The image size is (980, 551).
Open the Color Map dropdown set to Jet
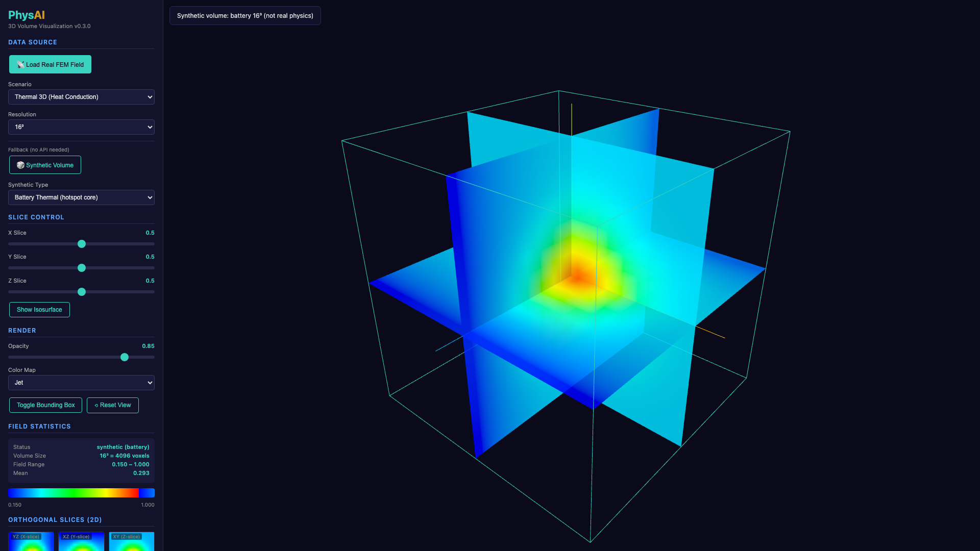(81, 383)
